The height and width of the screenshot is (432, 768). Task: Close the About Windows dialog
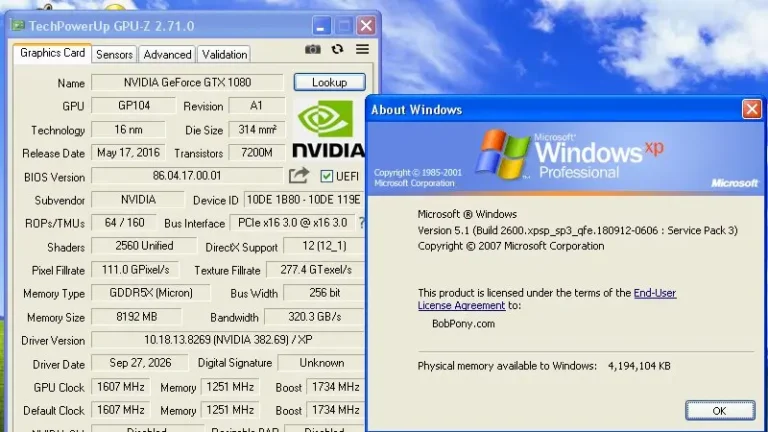[752, 109]
